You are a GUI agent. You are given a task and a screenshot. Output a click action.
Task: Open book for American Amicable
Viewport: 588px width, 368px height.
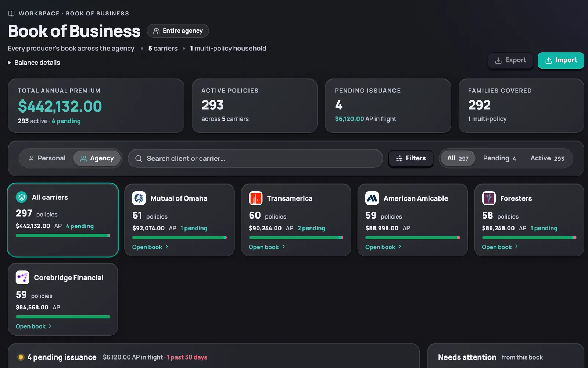tap(383, 247)
